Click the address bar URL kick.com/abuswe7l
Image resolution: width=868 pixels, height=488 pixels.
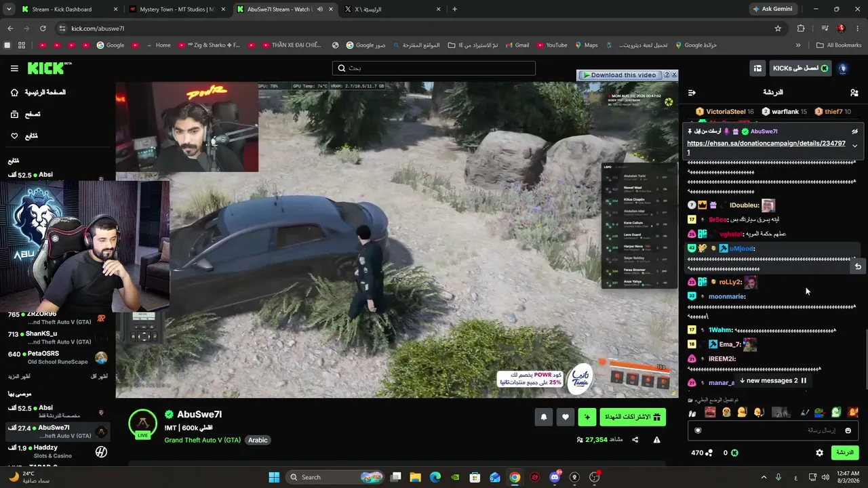[98, 28]
